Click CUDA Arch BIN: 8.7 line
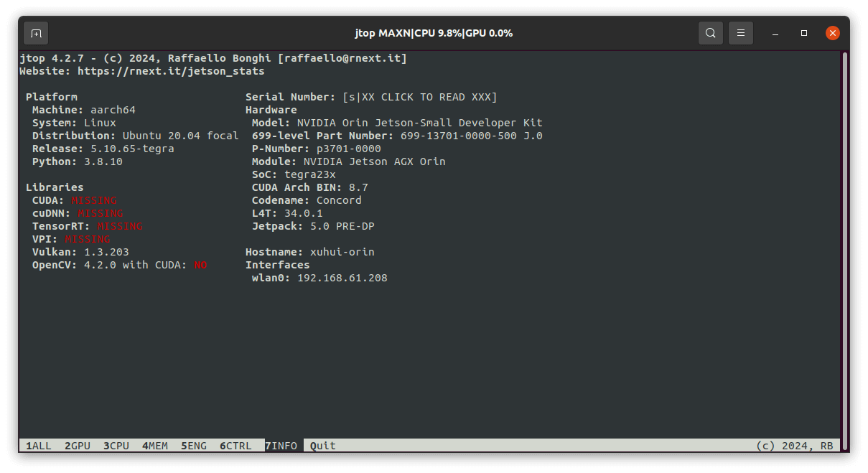Screen dimensions: 868x473 click(310, 187)
